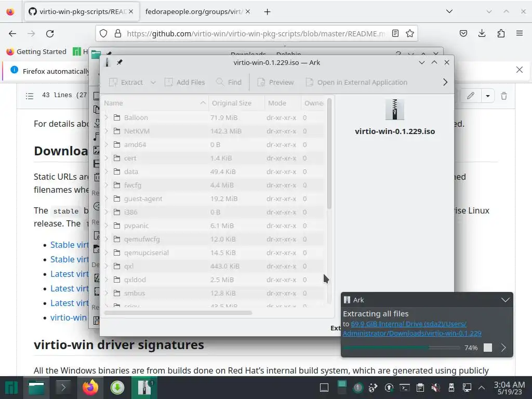Click the pin icon in Ark title bar
Image resolution: width=532 pixels, height=399 pixels.
pyautogui.click(x=119, y=62)
